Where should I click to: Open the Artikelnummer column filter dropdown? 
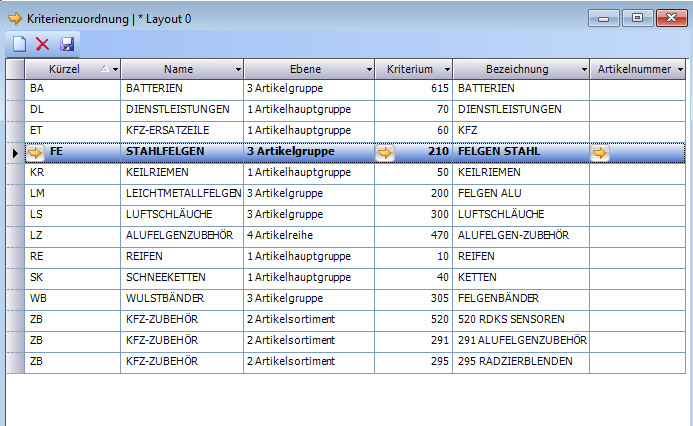pyautogui.click(x=680, y=69)
